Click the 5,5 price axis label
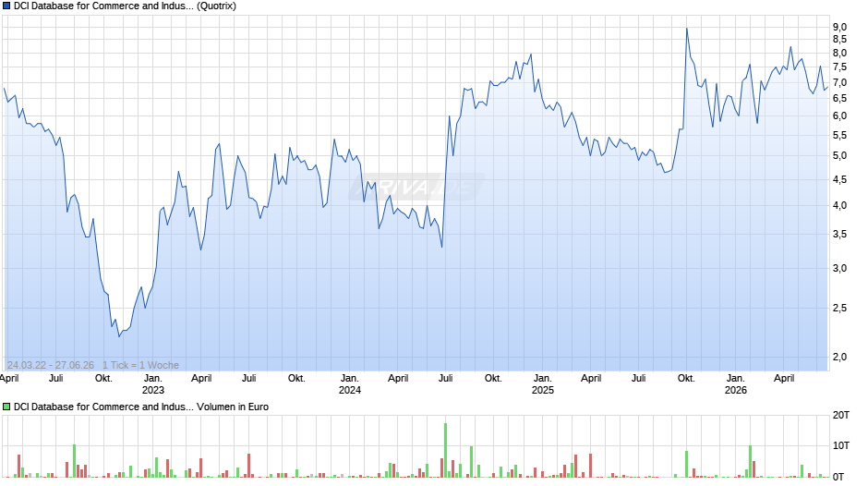The width and height of the screenshot is (868, 486). pyautogui.click(x=839, y=135)
